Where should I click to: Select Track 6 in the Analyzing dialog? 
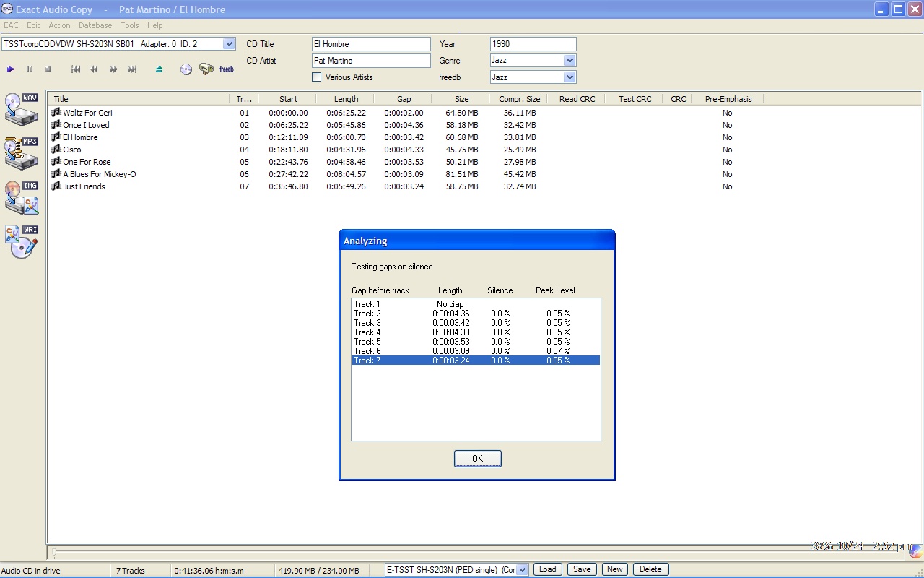pos(476,351)
